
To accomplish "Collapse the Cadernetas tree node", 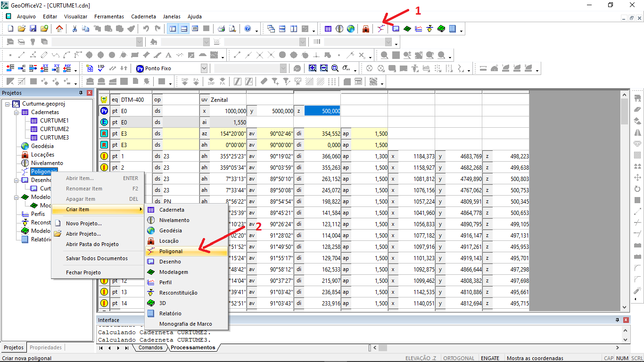I will (16, 112).
